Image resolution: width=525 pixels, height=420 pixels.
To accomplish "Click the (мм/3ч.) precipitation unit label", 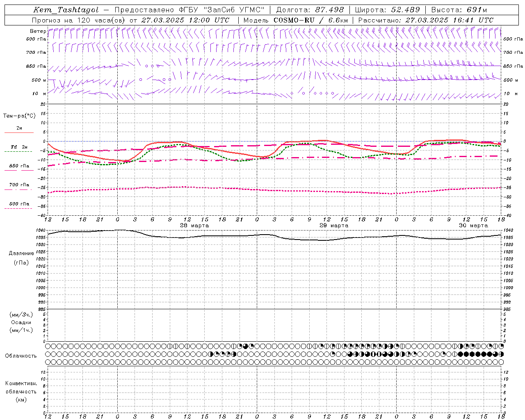I will 21,315.
